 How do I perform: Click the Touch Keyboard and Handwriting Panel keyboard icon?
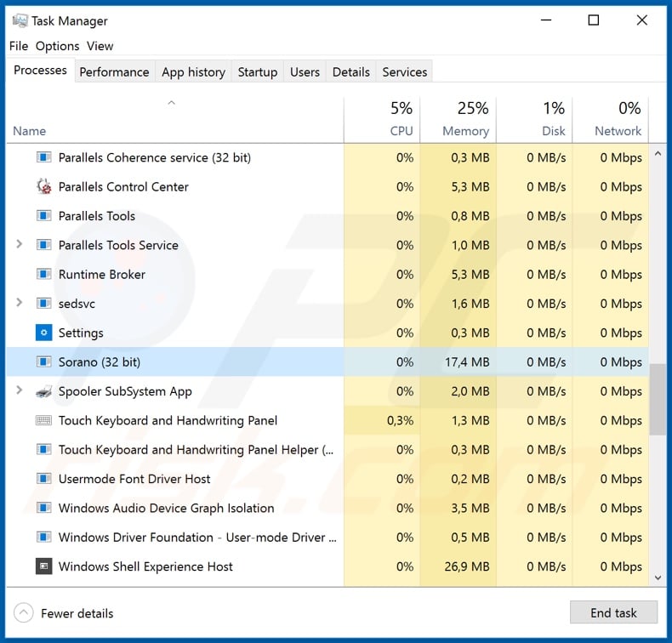(43, 420)
